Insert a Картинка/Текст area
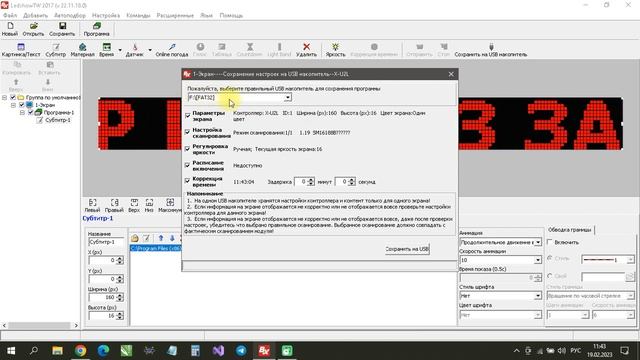The height and width of the screenshot is (360, 640). (x=21, y=50)
